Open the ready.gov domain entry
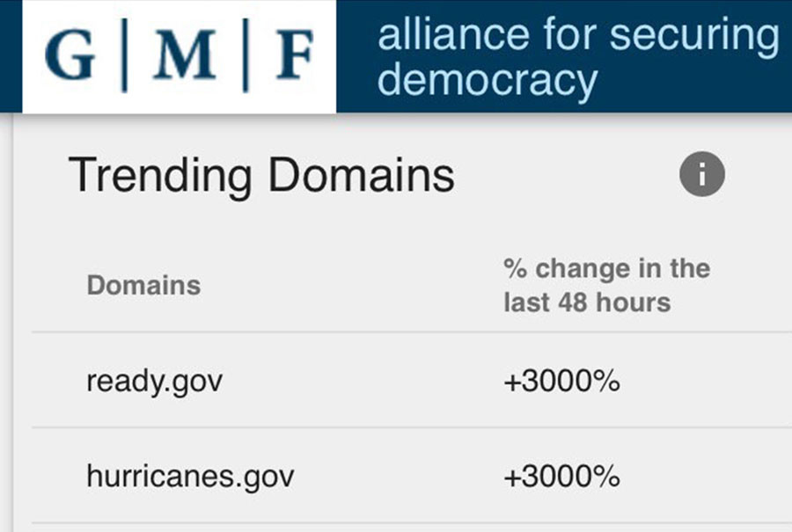Screen dimensions: 792x532 pyautogui.click(x=155, y=382)
